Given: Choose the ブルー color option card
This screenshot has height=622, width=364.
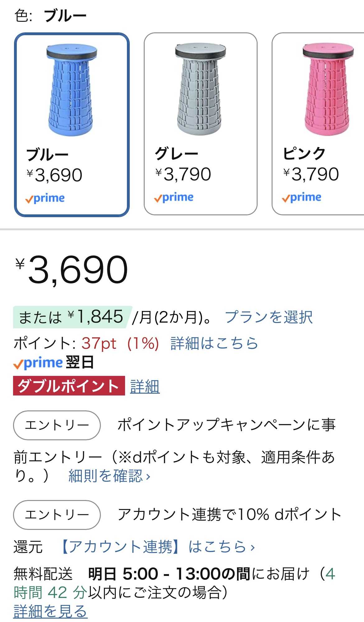Looking at the screenshot, I should 72,124.
